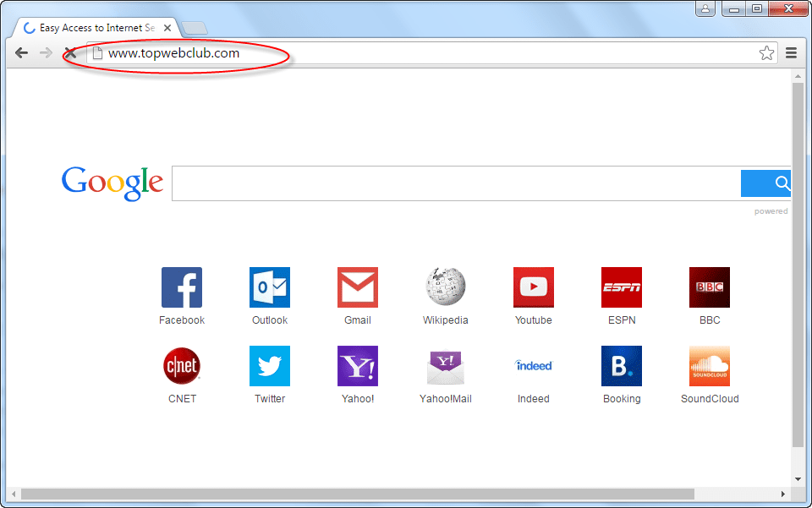The image size is (812, 508).
Task: Click the vertical scrollbar down arrow
Action: pos(798,479)
